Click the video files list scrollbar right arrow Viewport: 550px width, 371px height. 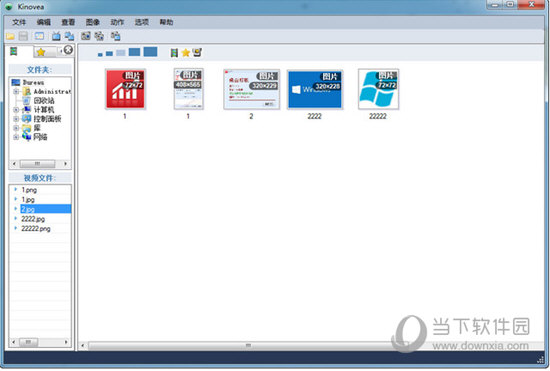tap(66, 342)
